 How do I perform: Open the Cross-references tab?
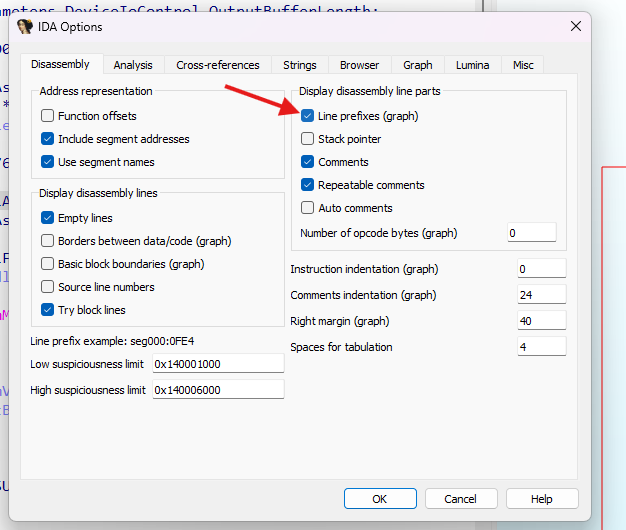coord(218,65)
